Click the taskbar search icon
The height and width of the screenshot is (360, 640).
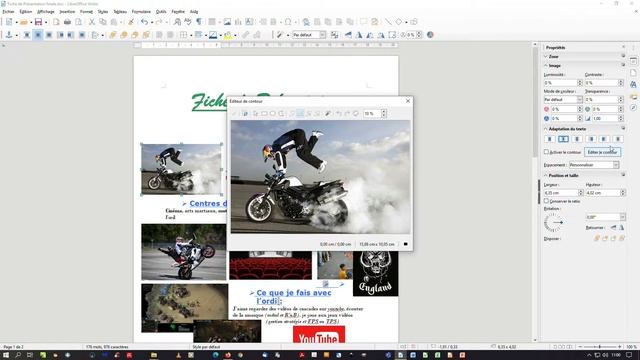tap(18, 355)
